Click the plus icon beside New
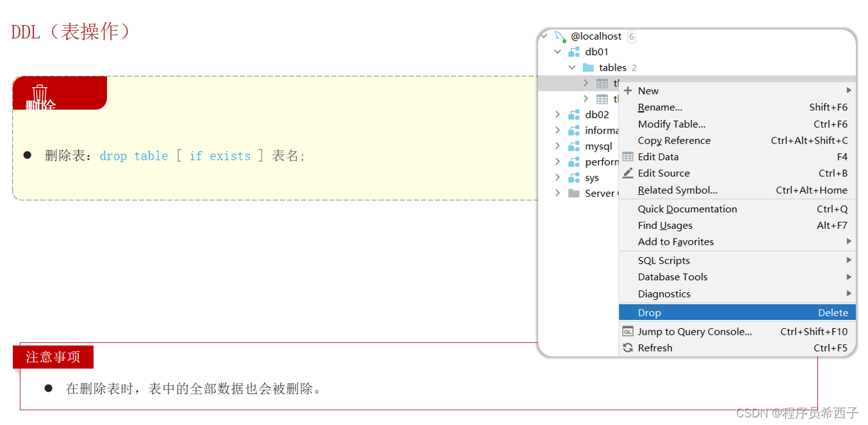The image size is (868, 425). pos(628,90)
